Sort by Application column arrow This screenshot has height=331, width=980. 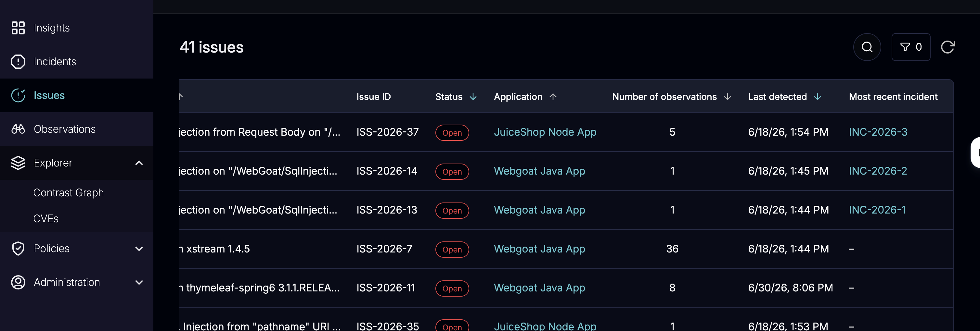pyautogui.click(x=553, y=97)
